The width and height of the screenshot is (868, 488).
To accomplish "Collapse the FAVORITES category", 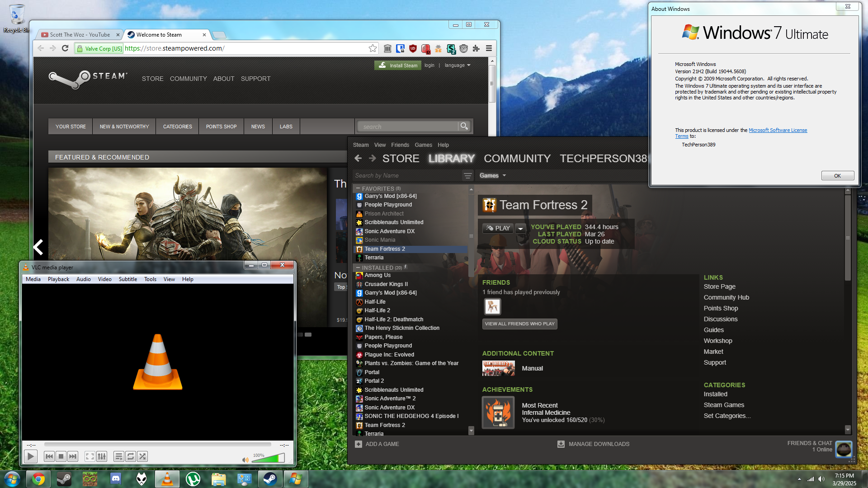I will point(358,188).
